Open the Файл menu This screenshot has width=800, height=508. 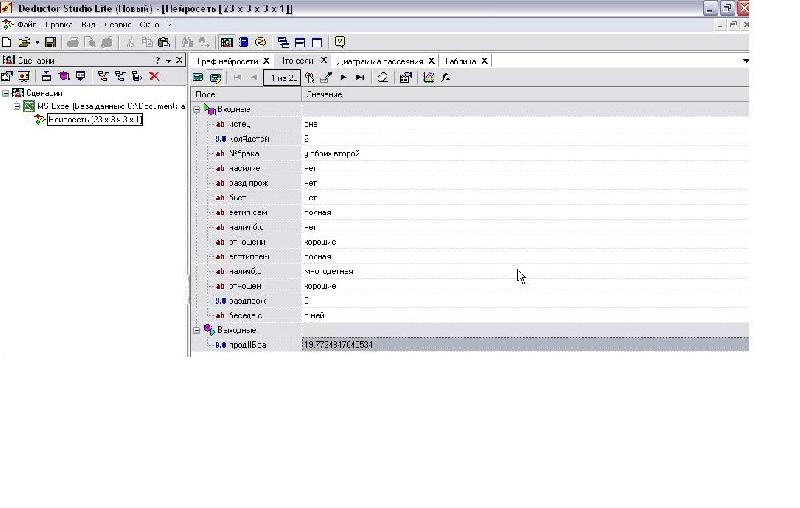(x=27, y=24)
